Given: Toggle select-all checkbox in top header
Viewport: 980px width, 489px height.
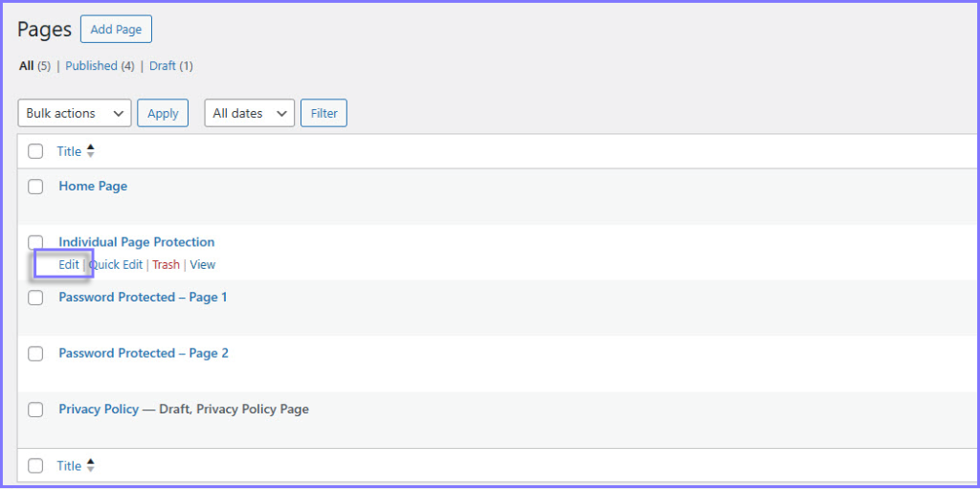Looking at the screenshot, I should [35, 151].
